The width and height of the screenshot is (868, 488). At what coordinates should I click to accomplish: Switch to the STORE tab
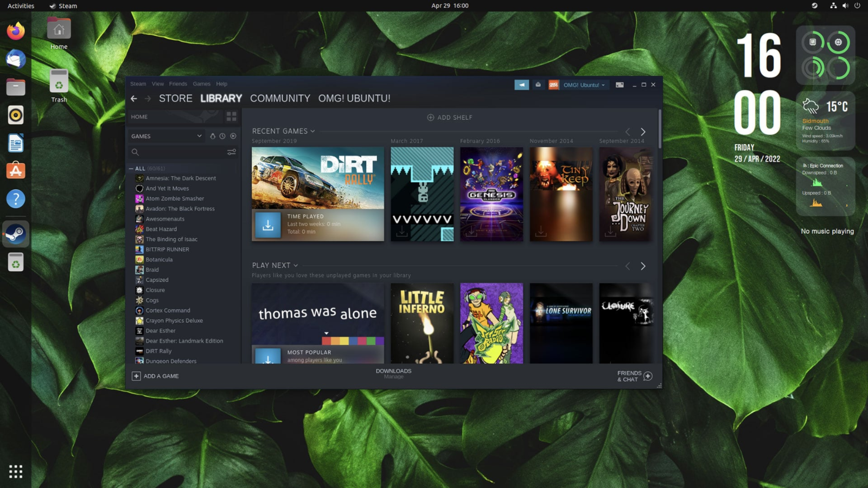pyautogui.click(x=176, y=99)
